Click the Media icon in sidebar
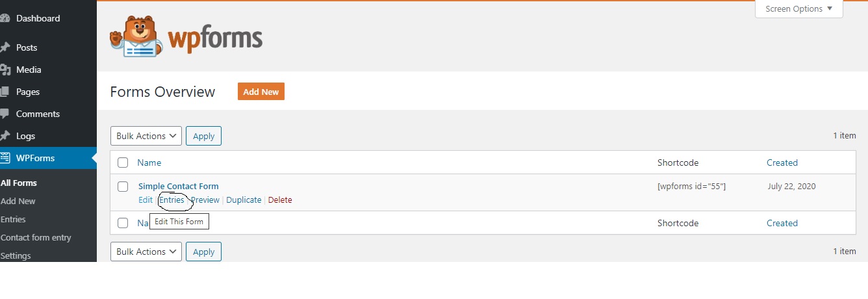The image size is (868, 299). pyautogui.click(x=4, y=70)
